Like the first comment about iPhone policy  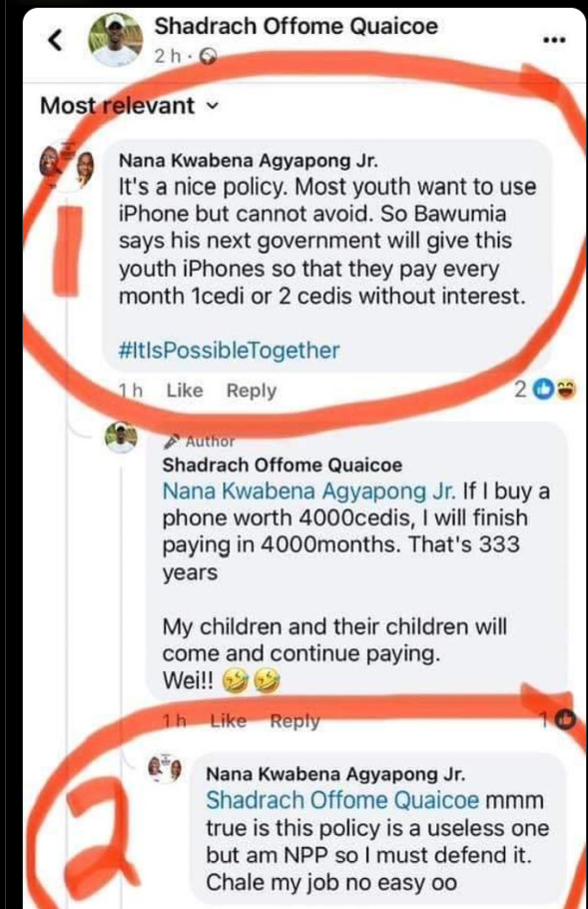[185, 391]
